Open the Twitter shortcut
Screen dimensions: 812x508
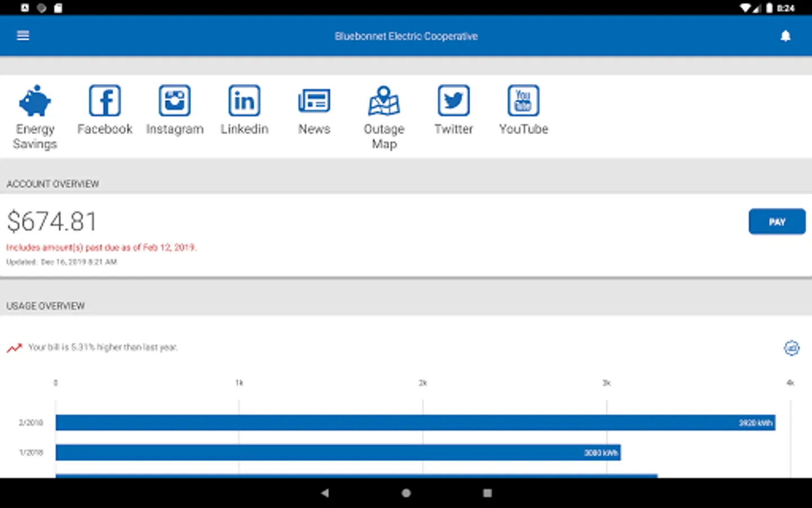point(454,111)
